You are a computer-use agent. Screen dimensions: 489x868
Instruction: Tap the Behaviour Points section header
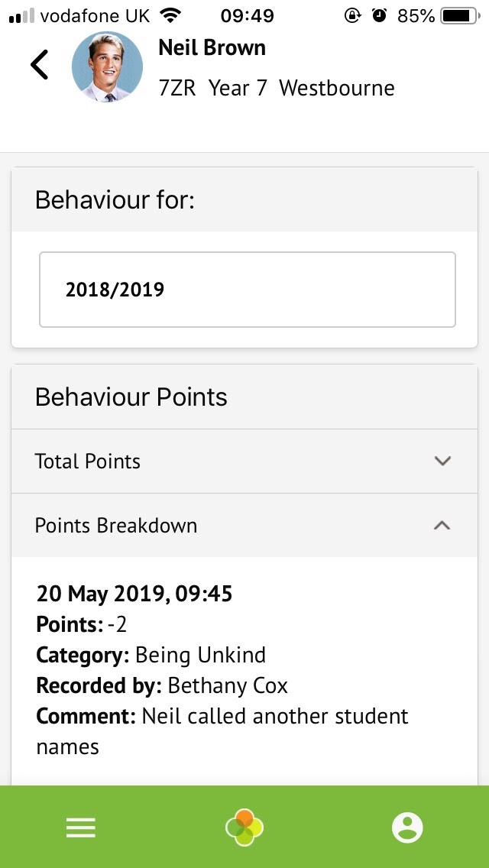tap(131, 397)
